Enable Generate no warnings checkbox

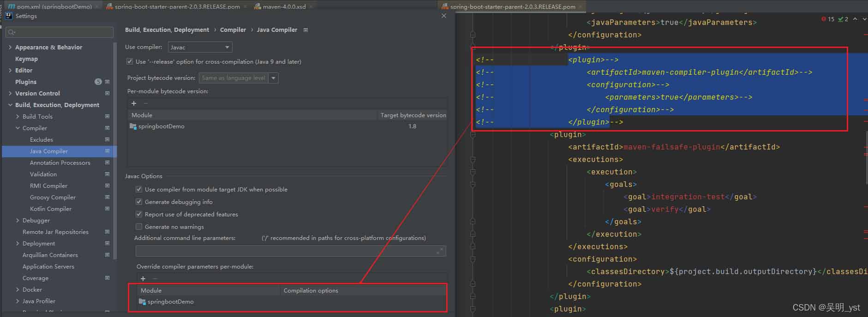[139, 227]
